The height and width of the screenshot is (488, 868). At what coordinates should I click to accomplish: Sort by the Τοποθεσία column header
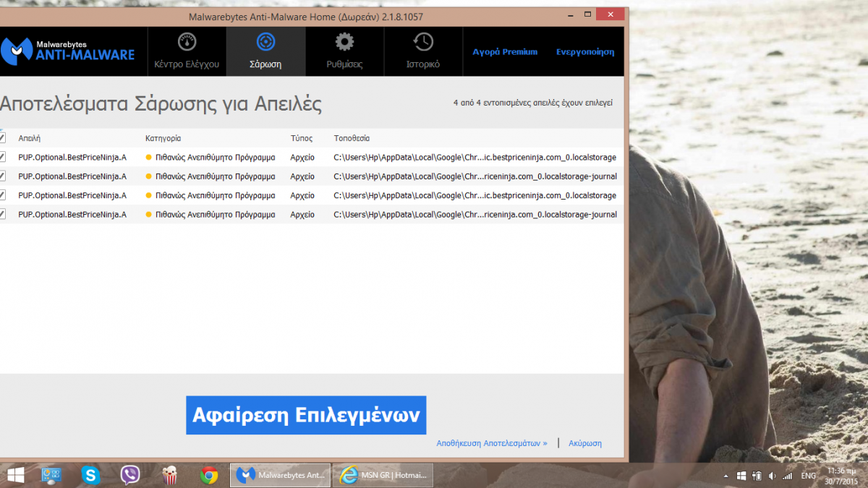click(x=352, y=138)
